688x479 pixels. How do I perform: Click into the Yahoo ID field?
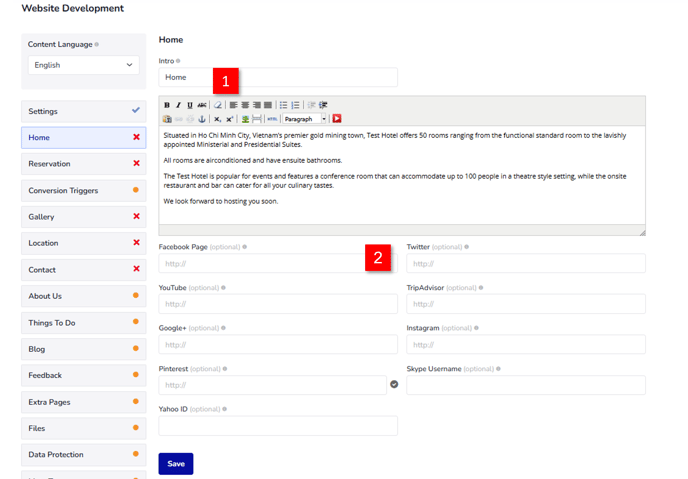[x=278, y=426]
